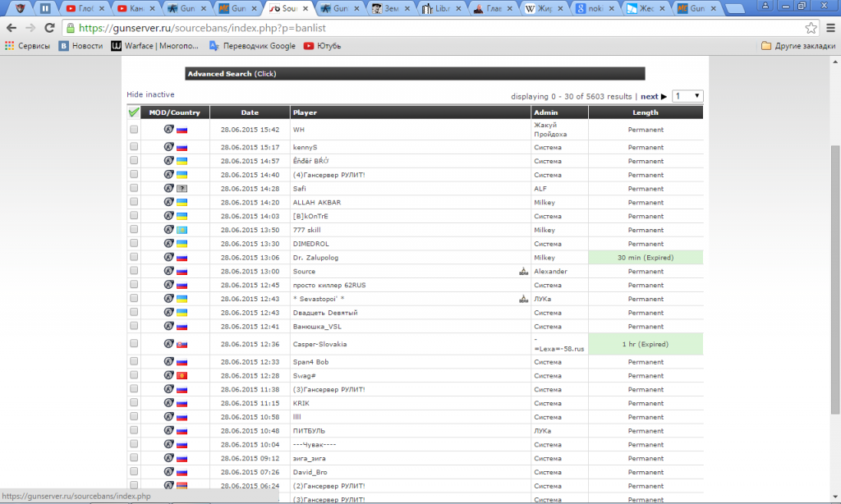Click the Hide inactive link

[x=150, y=95]
